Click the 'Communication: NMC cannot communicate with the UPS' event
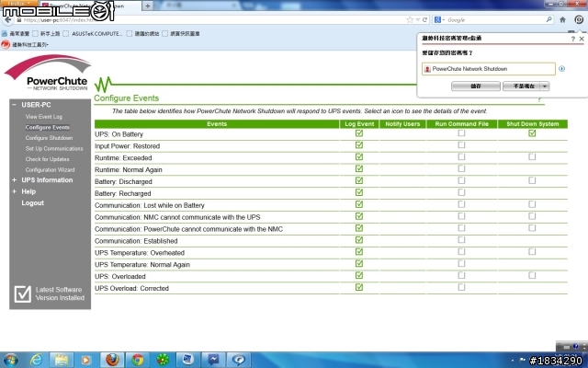 tap(177, 217)
